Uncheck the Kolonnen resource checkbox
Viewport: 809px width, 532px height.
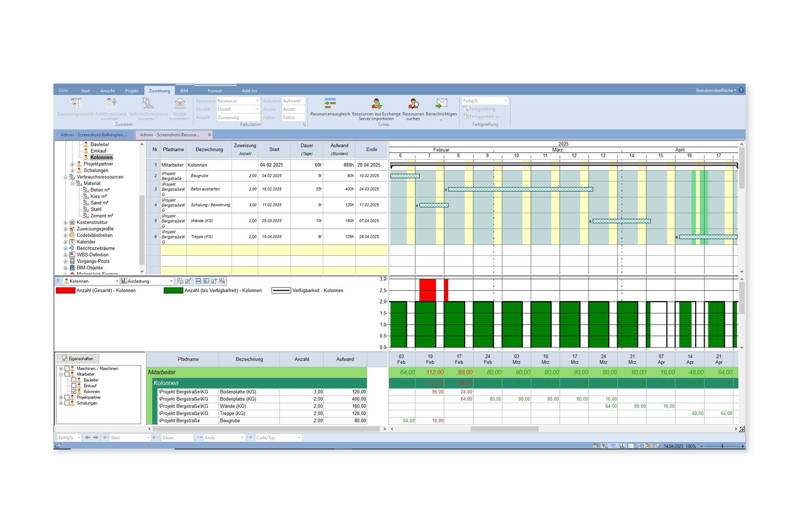74,392
